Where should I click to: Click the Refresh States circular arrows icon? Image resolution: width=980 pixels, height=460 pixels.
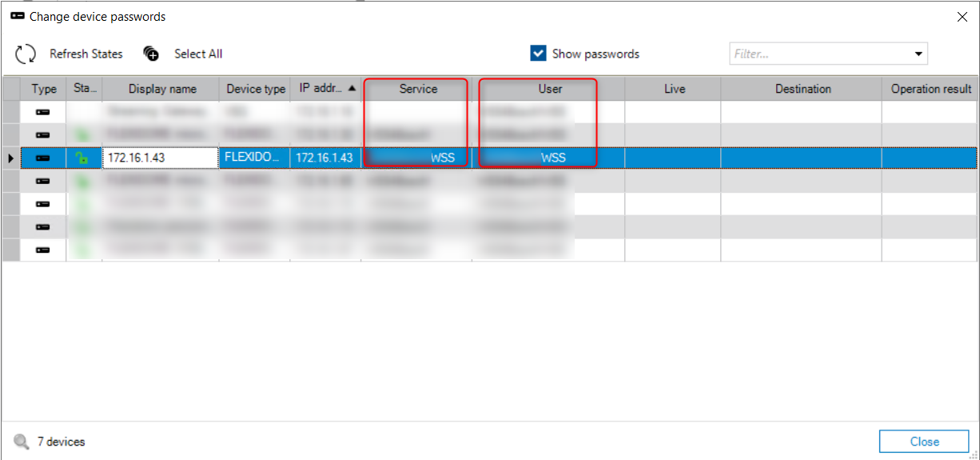pos(26,54)
